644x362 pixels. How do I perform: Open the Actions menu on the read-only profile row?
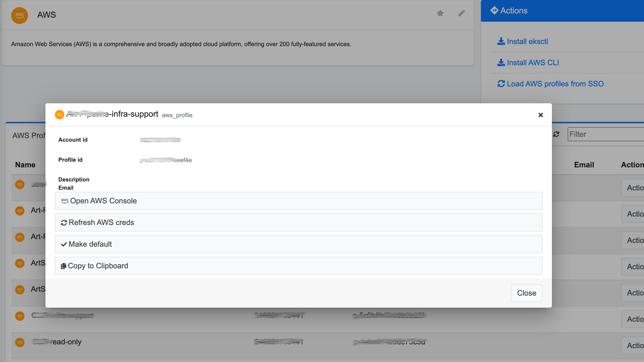click(x=635, y=345)
